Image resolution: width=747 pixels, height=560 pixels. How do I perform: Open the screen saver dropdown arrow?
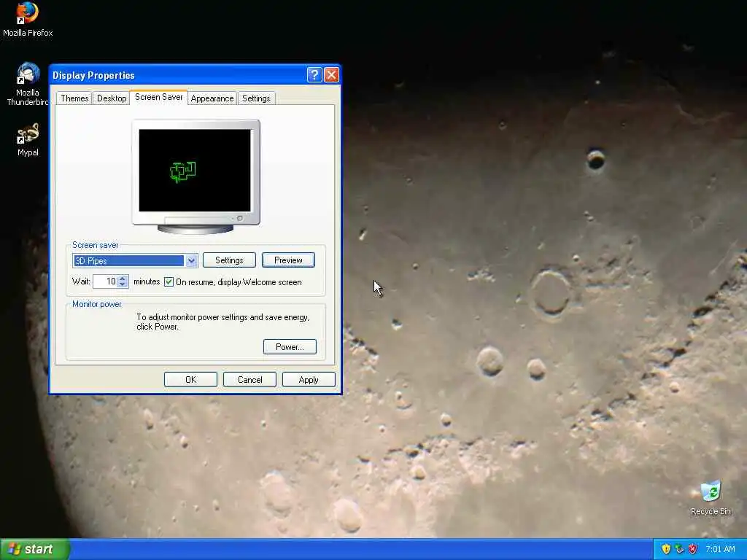point(191,260)
